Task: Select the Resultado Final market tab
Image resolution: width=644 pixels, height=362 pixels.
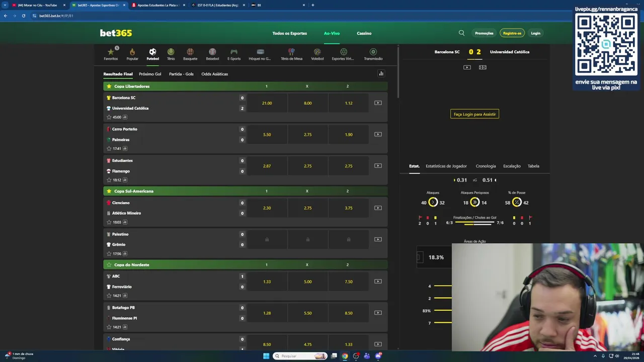Action: 118,74
